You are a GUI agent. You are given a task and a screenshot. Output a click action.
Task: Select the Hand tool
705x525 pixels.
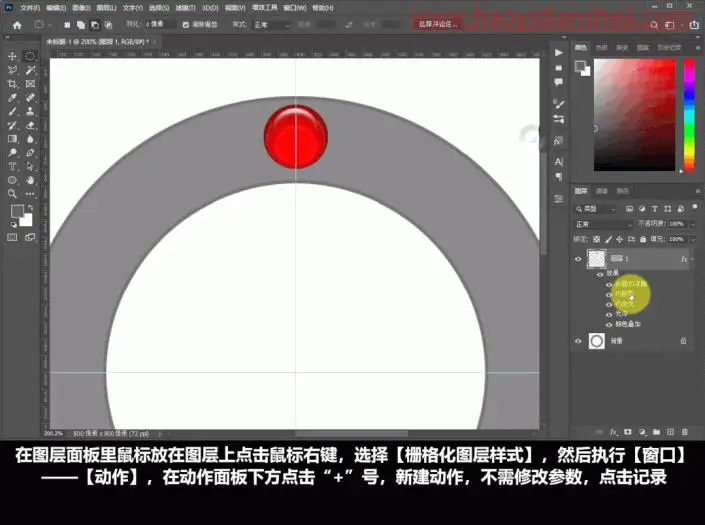30,180
